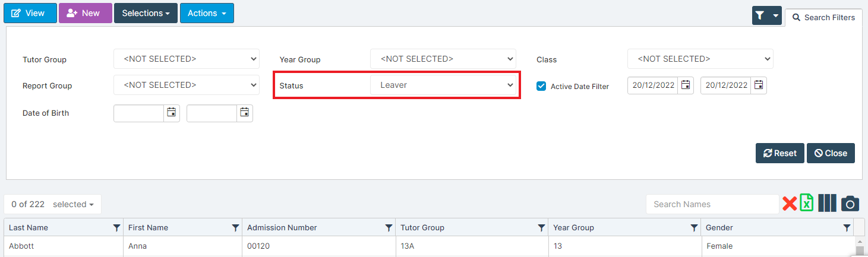The height and width of the screenshot is (257, 868).
Task: Open calendar for second Active Date field
Action: tap(759, 85)
